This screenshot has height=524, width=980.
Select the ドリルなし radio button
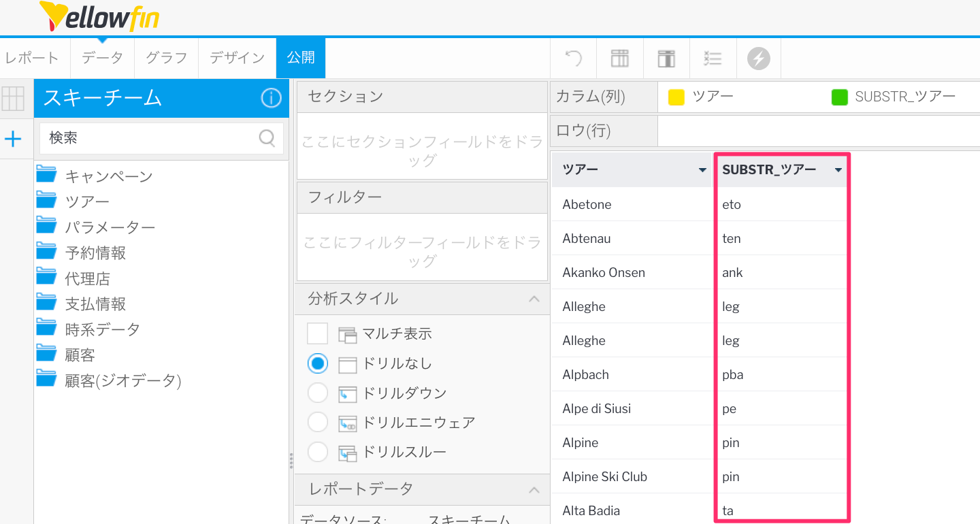(318, 363)
